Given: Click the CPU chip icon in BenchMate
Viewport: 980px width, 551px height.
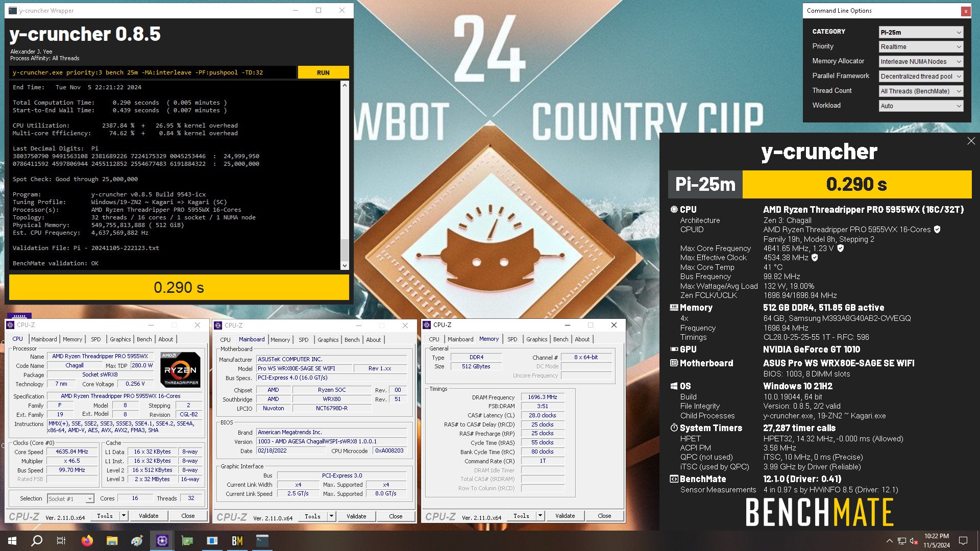Looking at the screenshot, I should click(674, 209).
